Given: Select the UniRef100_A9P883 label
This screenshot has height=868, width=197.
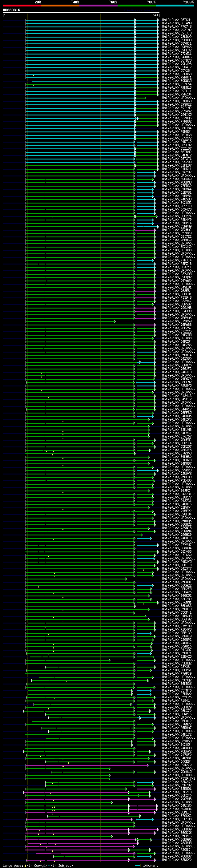Looking at the screenshot, I should (177, 40).
